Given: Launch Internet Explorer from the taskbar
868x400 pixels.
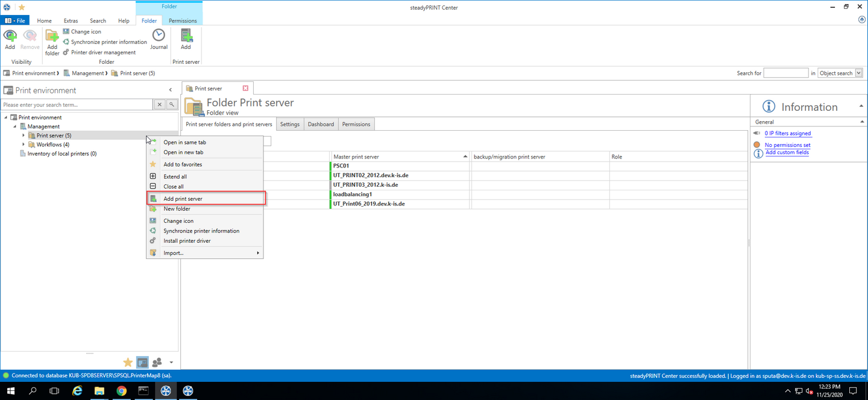Looking at the screenshot, I should 77,391.
